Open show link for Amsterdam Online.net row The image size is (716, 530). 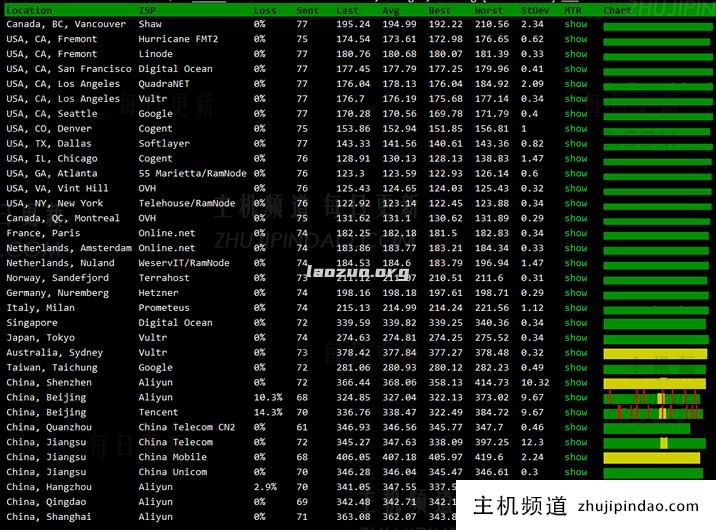575,248
